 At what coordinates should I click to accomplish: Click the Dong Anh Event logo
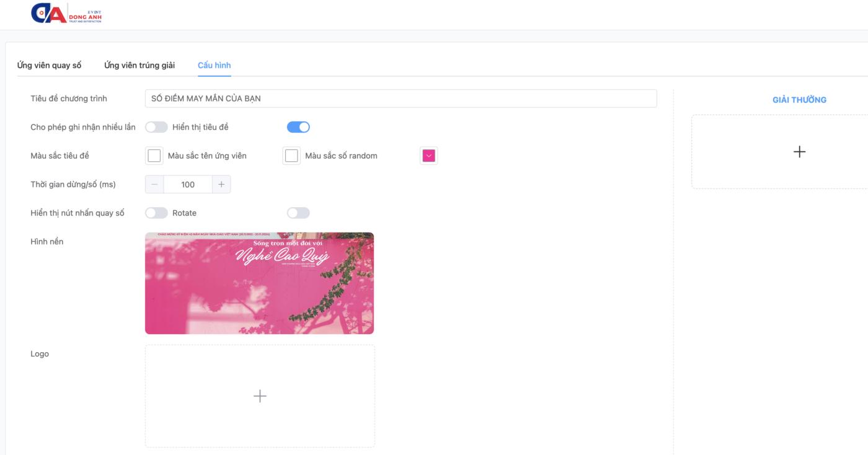coord(66,14)
